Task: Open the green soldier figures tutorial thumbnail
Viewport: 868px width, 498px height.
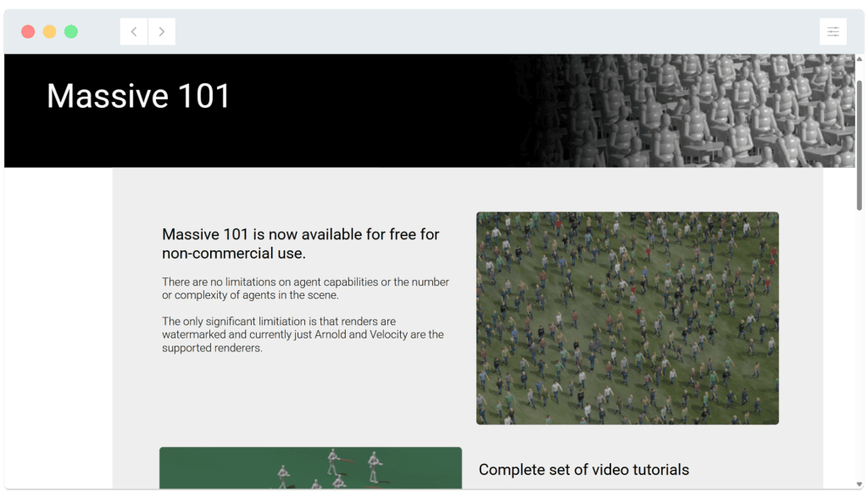Action: pos(310,468)
